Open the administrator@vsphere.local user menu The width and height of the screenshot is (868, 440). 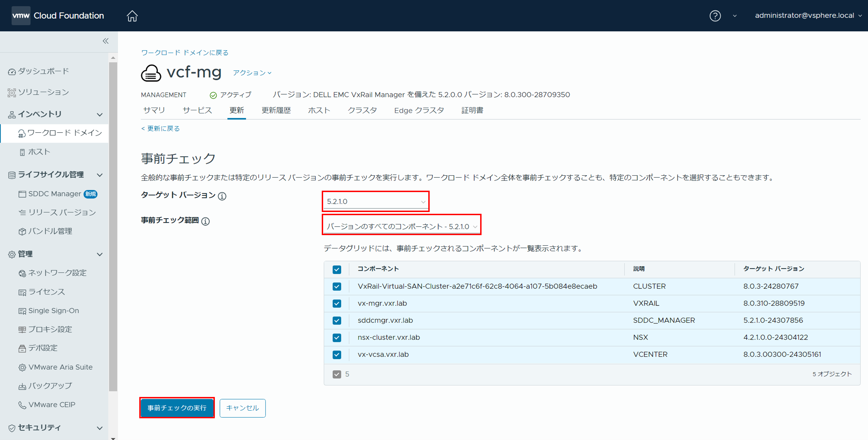click(809, 16)
